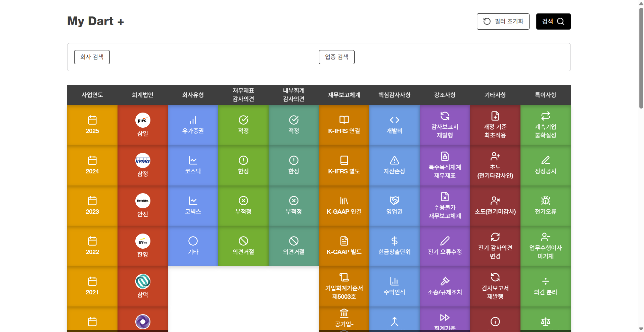644x332 pixels.
Task: Open the 회사 검색 company search
Action: coord(92,57)
